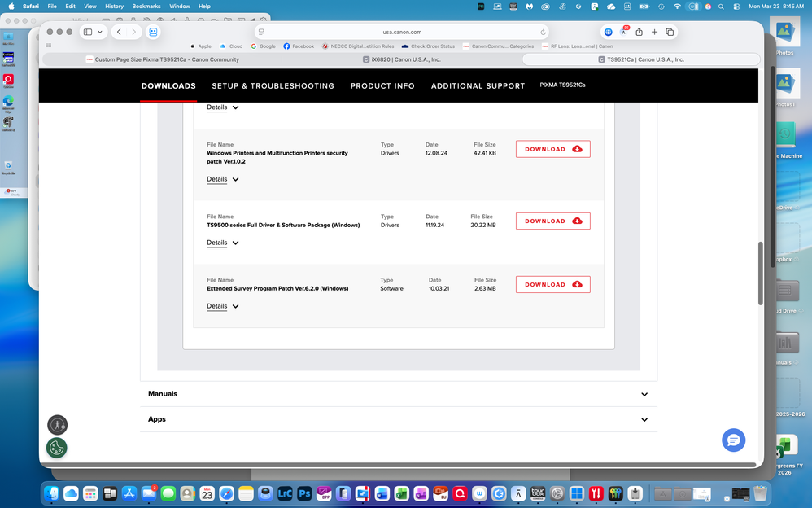The height and width of the screenshot is (508, 812).
Task: Click the Malwarebytes menu bar icon
Action: point(529,7)
